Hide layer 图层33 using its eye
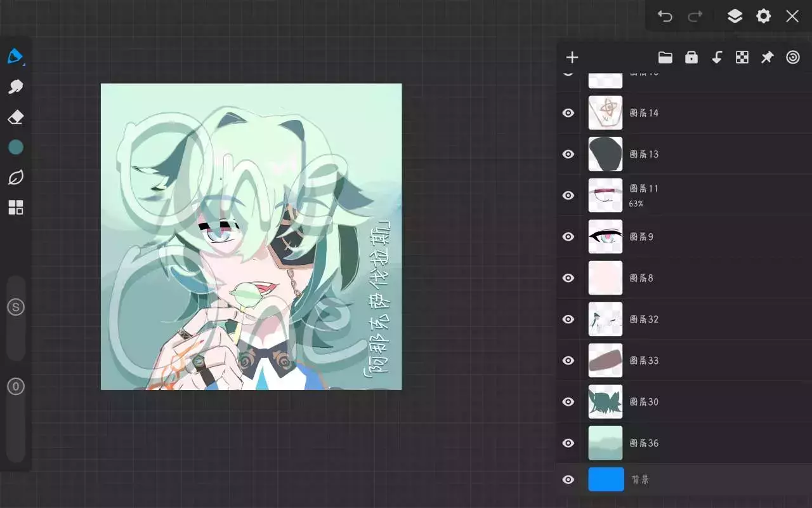Viewport: 812px width, 508px height. click(568, 361)
